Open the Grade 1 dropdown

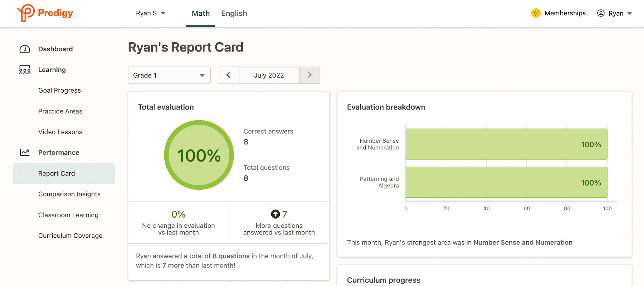(x=169, y=75)
